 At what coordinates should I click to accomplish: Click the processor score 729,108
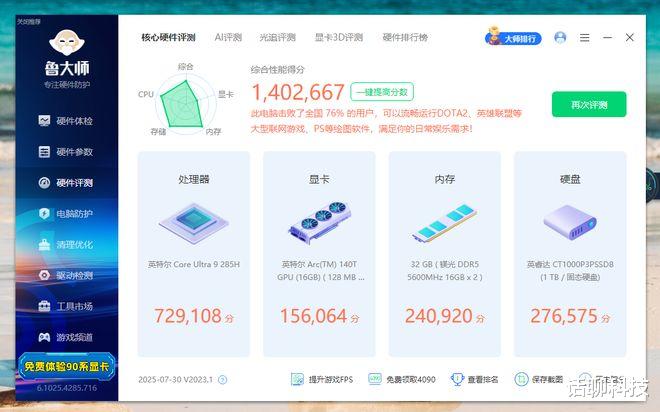(x=188, y=316)
